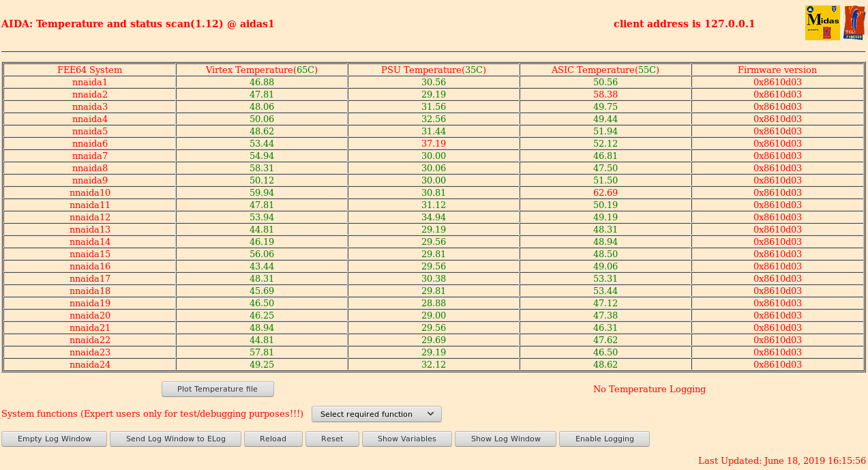Image resolution: width=868 pixels, height=470 pixels.
Task: Click the client address 127.0.0.1 text
Action: pos(684,24)
